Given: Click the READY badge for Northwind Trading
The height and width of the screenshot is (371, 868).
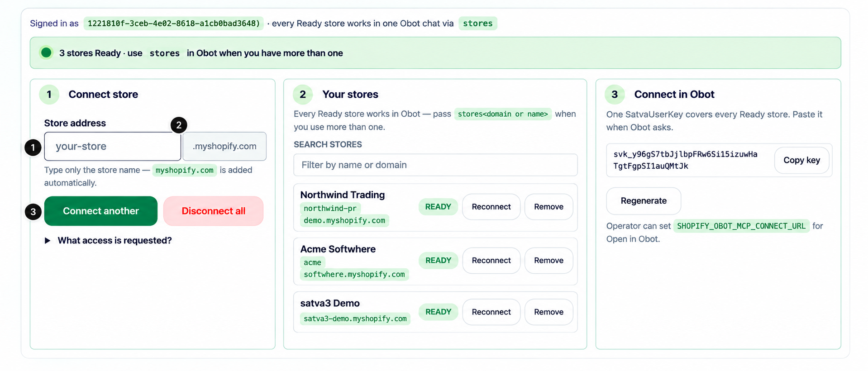Looking at the screenshot, I should (438, 207).
